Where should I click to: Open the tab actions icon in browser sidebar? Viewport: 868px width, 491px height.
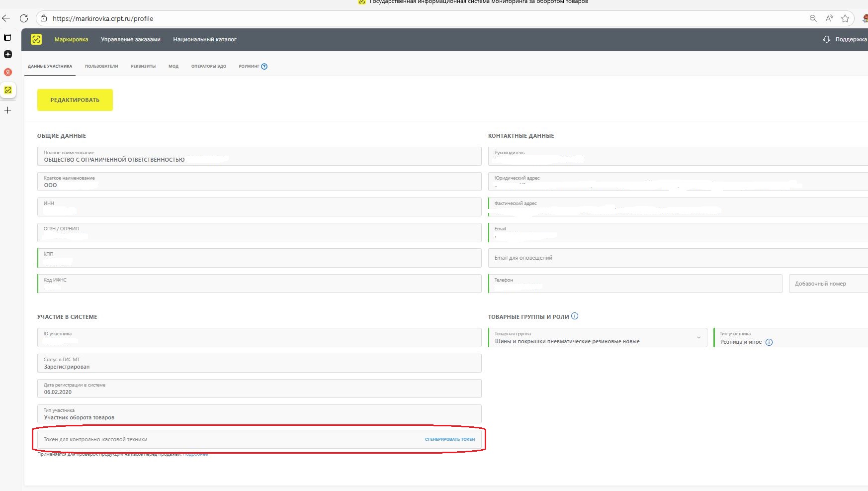click(x=8, y=37)
